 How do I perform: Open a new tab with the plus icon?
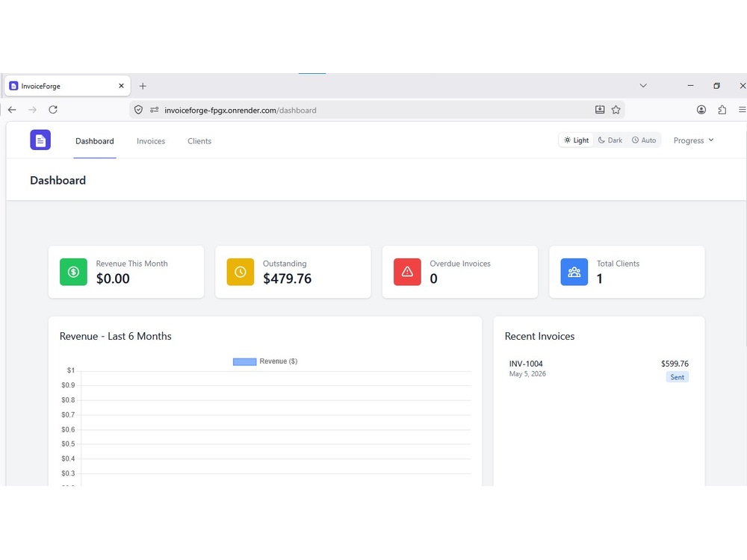click(143, 86)
